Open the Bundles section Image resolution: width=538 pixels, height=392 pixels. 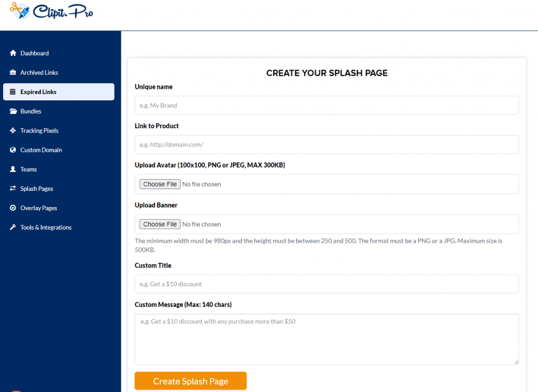[59, 111]
